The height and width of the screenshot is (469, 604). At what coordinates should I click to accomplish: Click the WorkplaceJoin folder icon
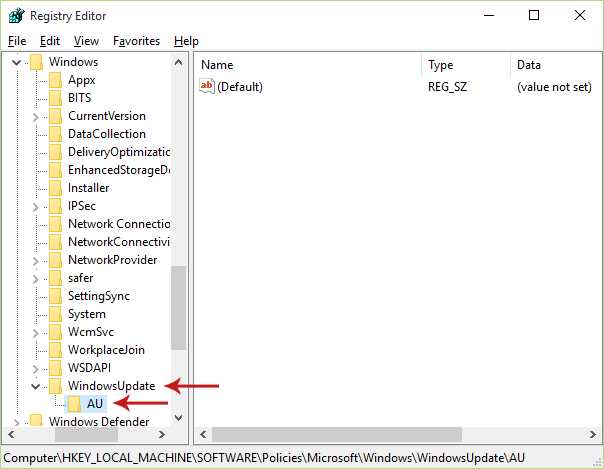click(55, 350)
